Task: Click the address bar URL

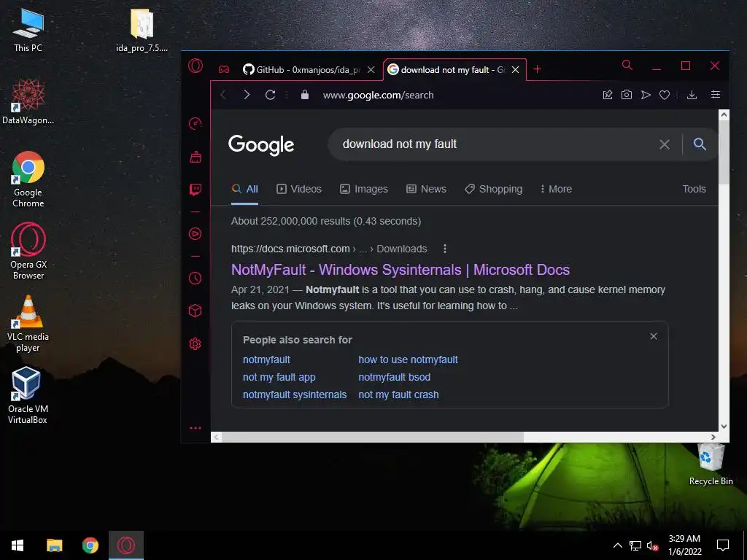Action: pyautogui.click(x=379, y=95)
